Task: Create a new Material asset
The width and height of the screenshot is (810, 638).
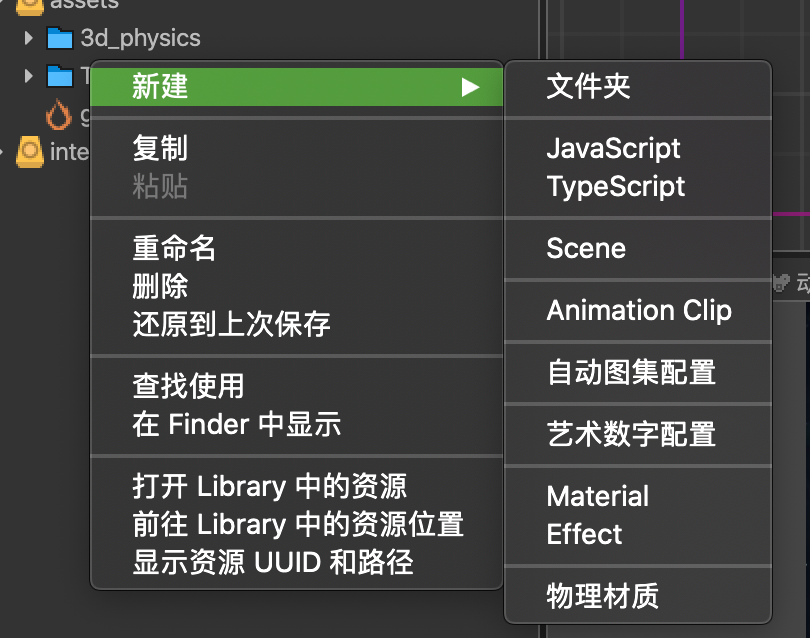Action: pyautogui.click(x=597, y=497)
